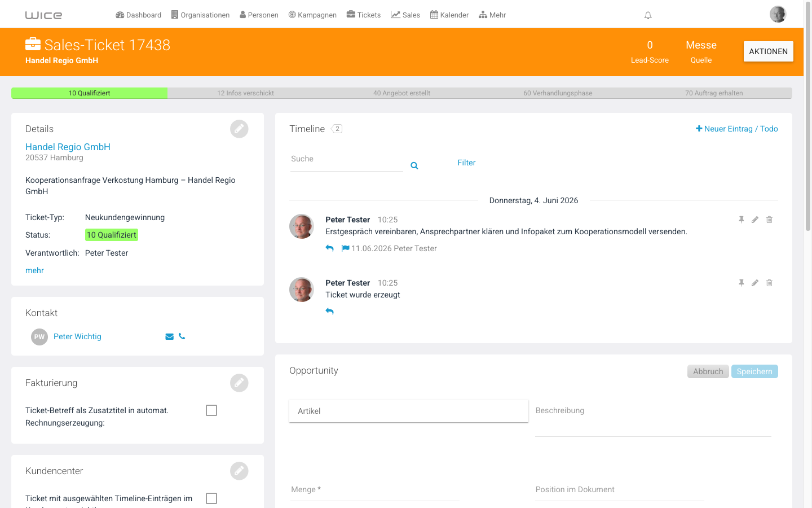Click Abbruch in Opportunity
The height and width of the screenshot is (508, 812).
pyautogui.click(x=708, y=371)
